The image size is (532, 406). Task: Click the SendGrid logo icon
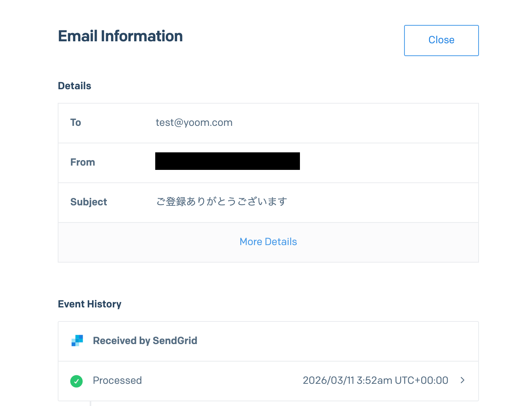(77, 341)
